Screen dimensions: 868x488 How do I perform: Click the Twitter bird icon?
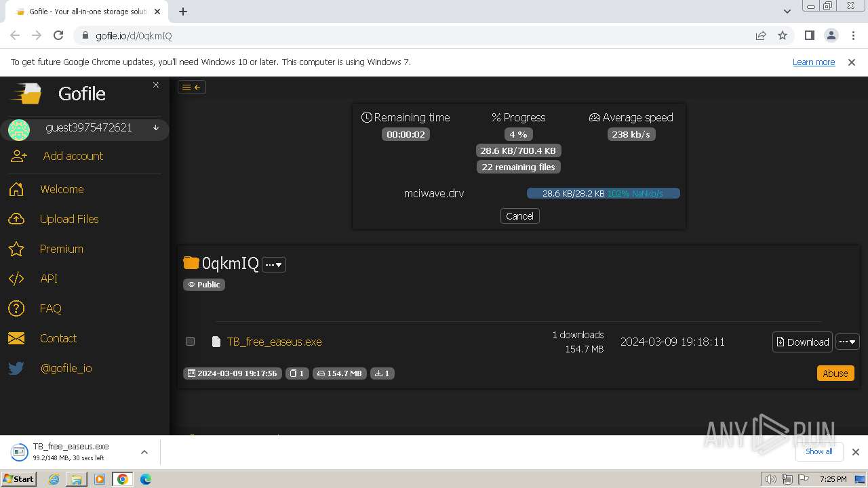point(17,368)
